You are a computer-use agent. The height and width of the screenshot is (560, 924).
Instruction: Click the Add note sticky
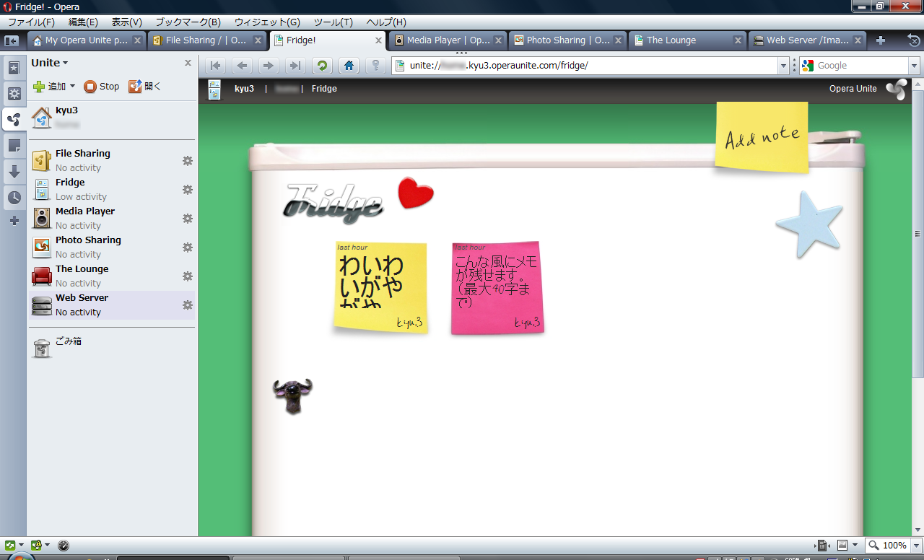pos(762,137)
